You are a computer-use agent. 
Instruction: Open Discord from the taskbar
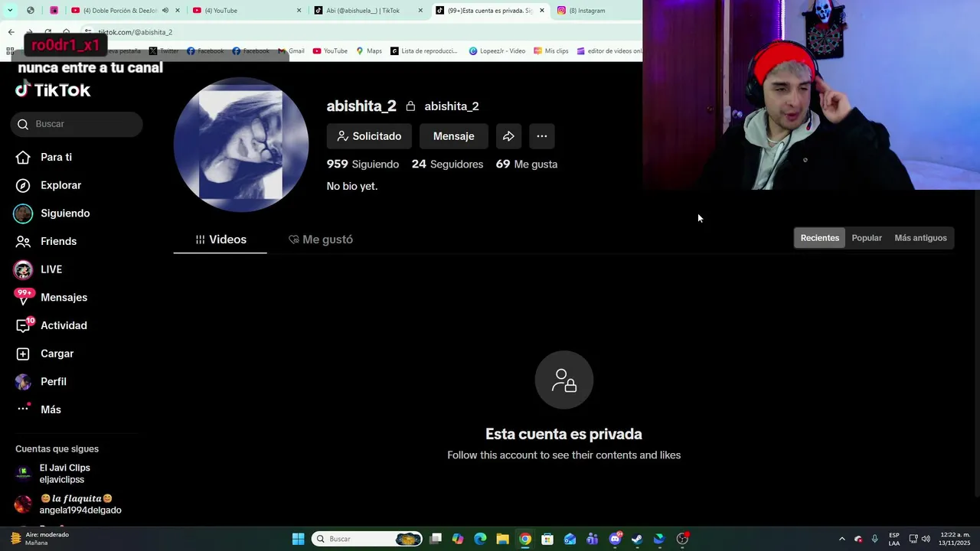pos(615,539)
